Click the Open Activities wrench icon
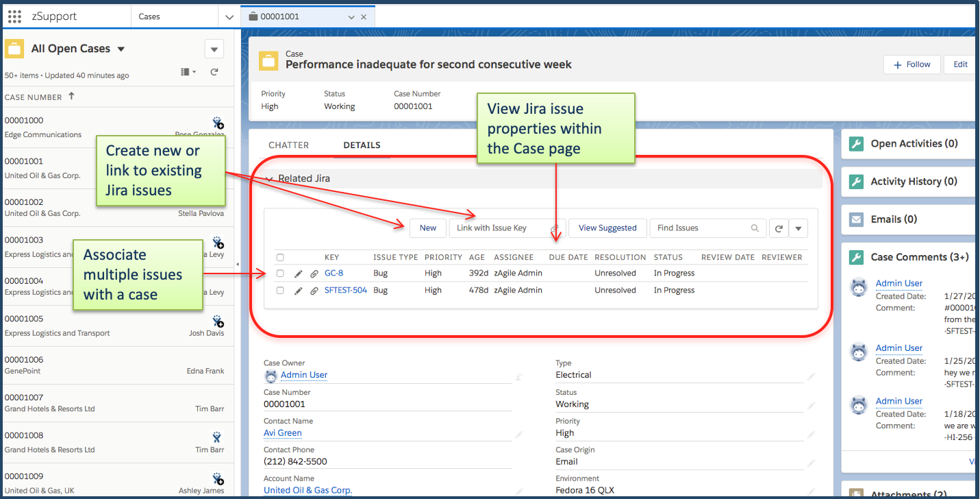Image resolution: width=980 pixels, height=499 pixels. (x=856, y=144)
